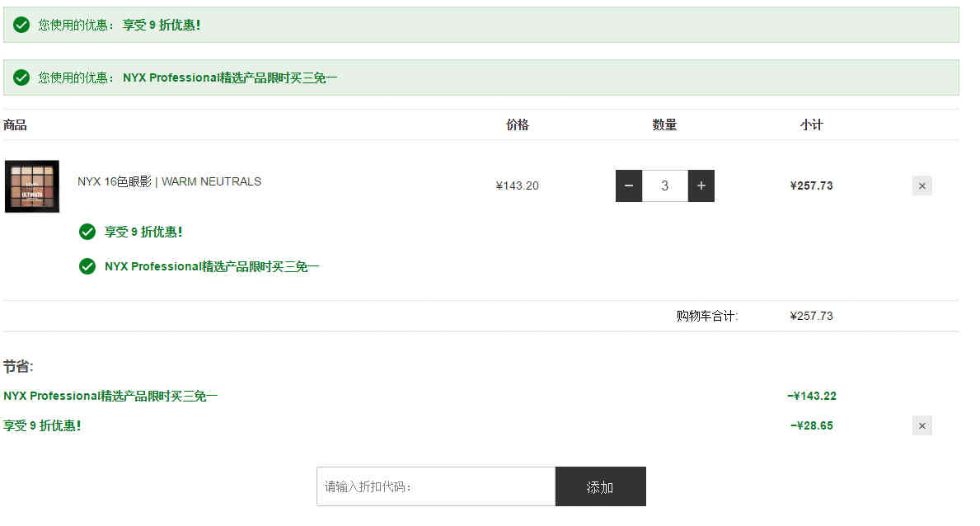This screenshot has width=980, height=526.
Task: Select NYX Professional 买三免一 text in second banner
Action: [x=230, y=77]
